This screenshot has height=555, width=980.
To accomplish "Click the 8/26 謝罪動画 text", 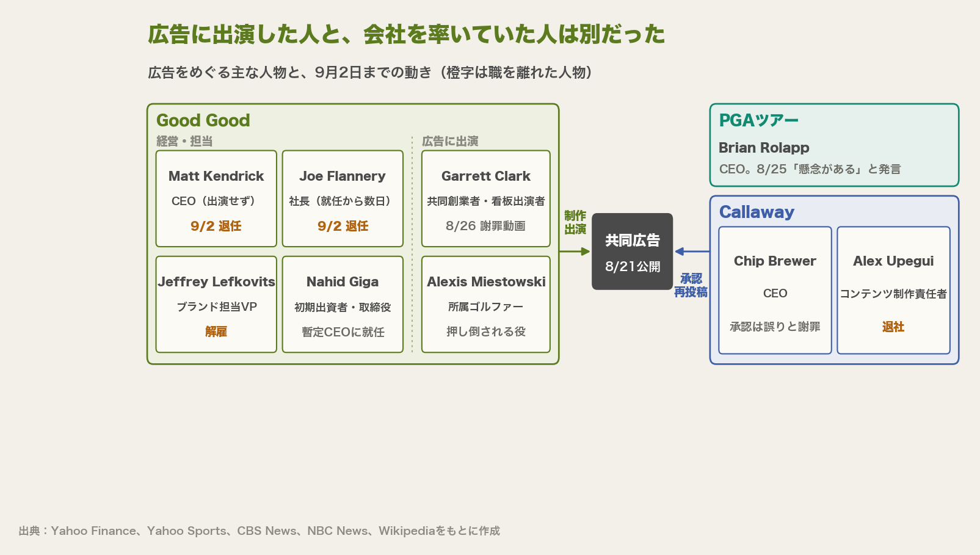I will pyautogui.click(x=486, y=226).
